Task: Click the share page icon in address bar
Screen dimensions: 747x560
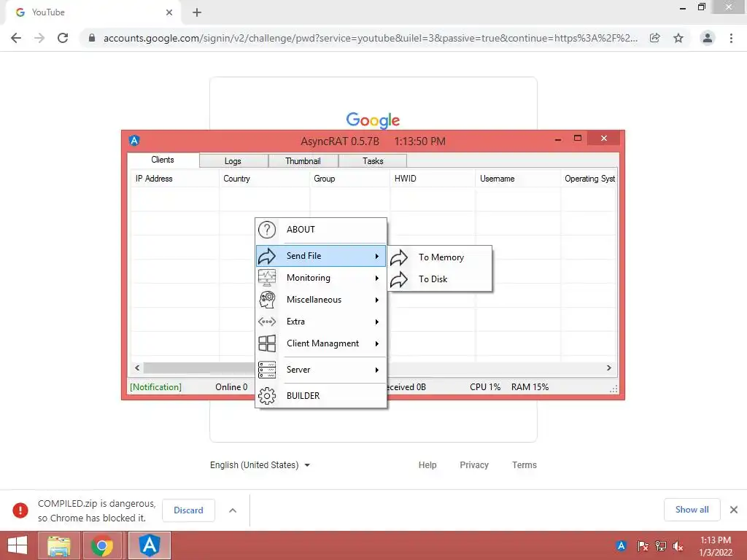Action: click(655, 38)
